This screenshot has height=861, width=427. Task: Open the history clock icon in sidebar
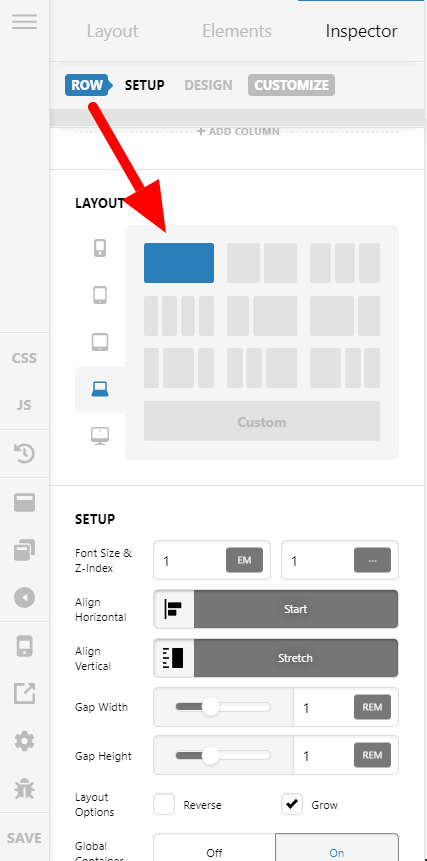(x=25, y=453)
